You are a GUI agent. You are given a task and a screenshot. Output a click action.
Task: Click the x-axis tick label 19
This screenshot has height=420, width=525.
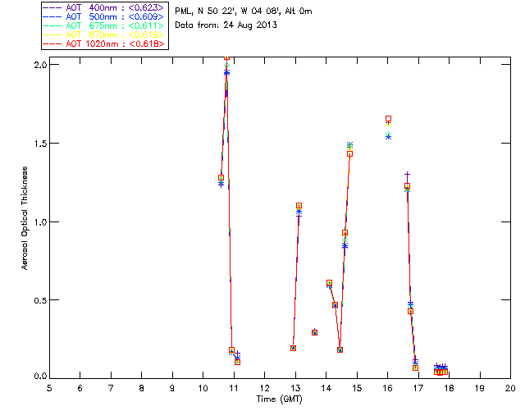click(480, 388)
